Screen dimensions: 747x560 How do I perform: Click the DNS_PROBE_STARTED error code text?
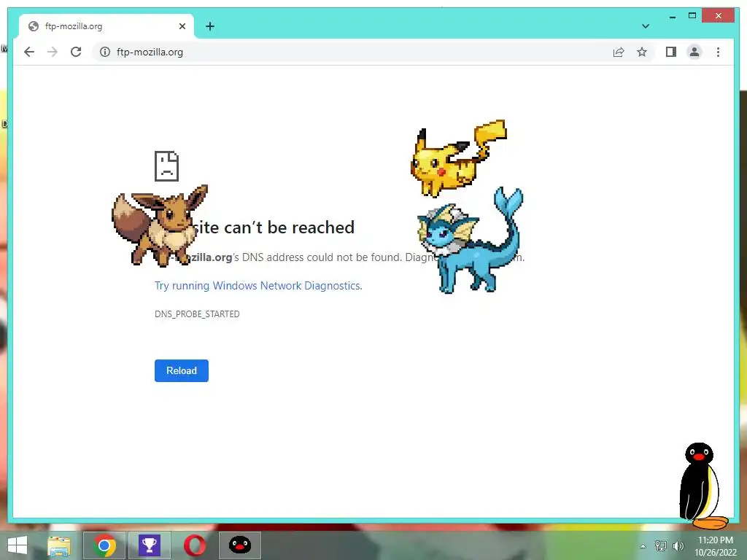coord(197,314)
